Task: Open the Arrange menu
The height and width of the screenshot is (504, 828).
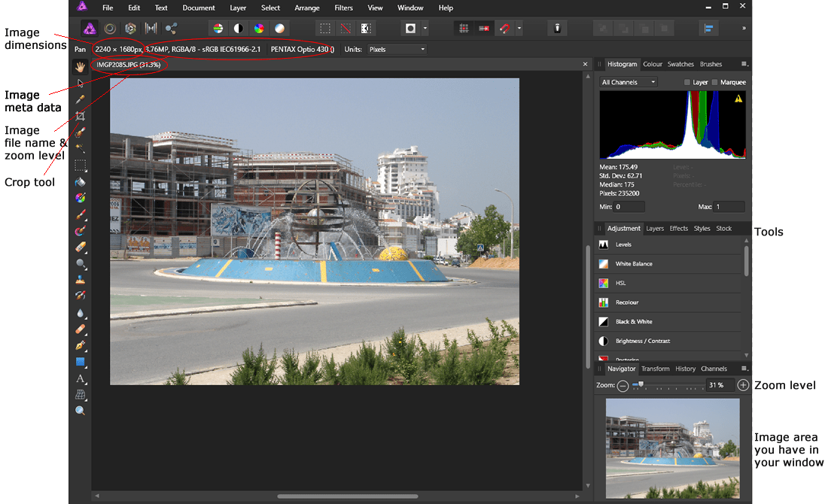Action: coord(307,8)
